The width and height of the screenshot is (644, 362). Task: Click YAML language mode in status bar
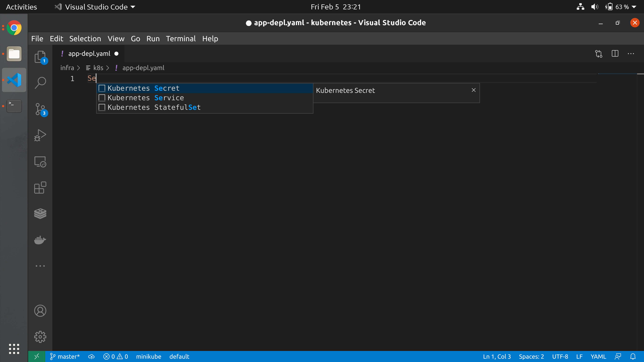(598, 356)
